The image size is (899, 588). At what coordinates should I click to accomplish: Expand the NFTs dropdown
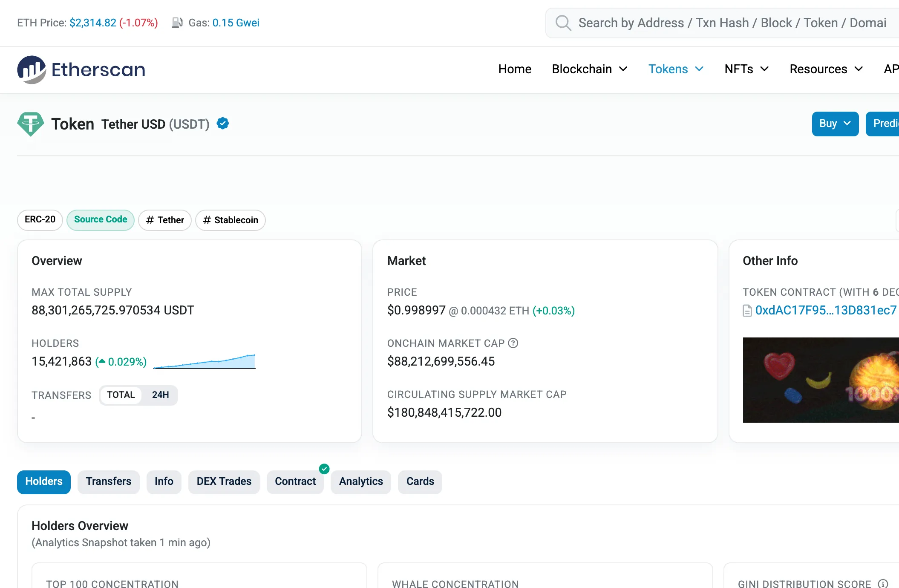click(746, 69)
